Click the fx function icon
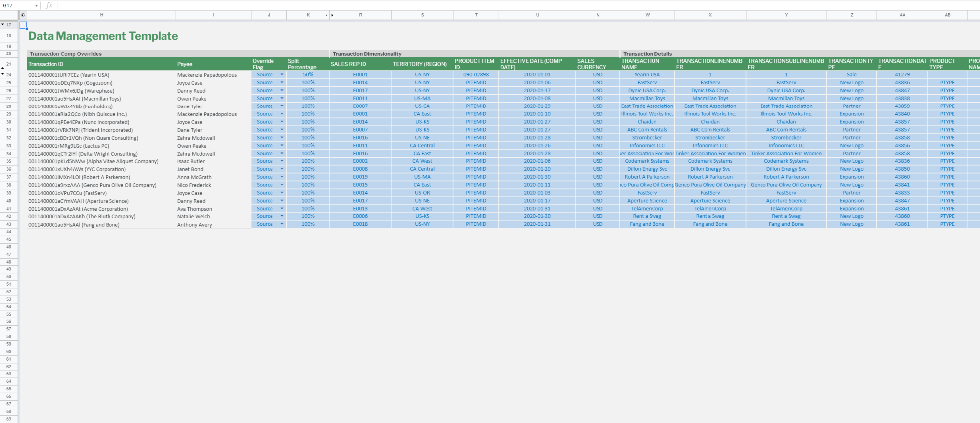Image resolution: width=980 pixels, height=423 pixels. pos(49,5)
